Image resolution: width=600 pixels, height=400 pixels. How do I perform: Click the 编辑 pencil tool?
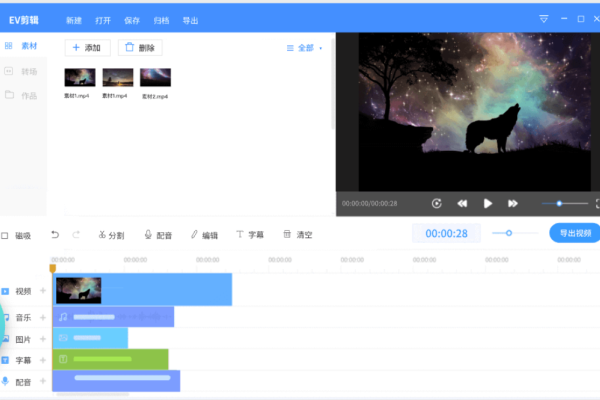coord(204,235)
